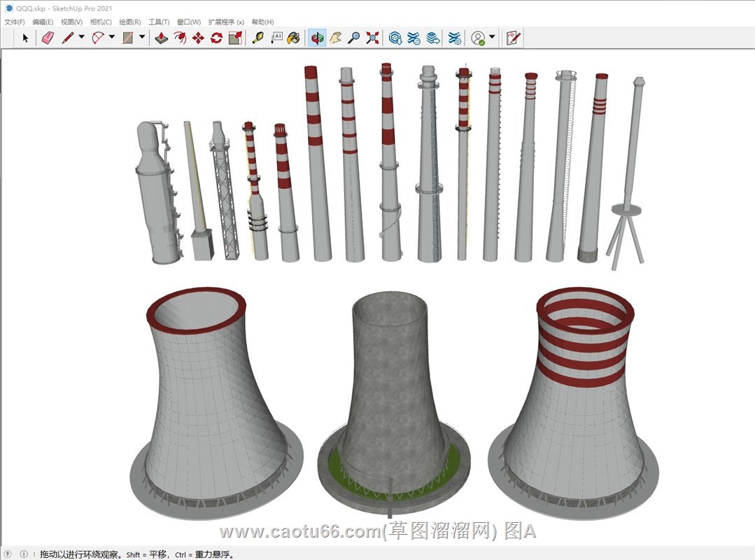Click the first status bar info icon

pos(8,554)
